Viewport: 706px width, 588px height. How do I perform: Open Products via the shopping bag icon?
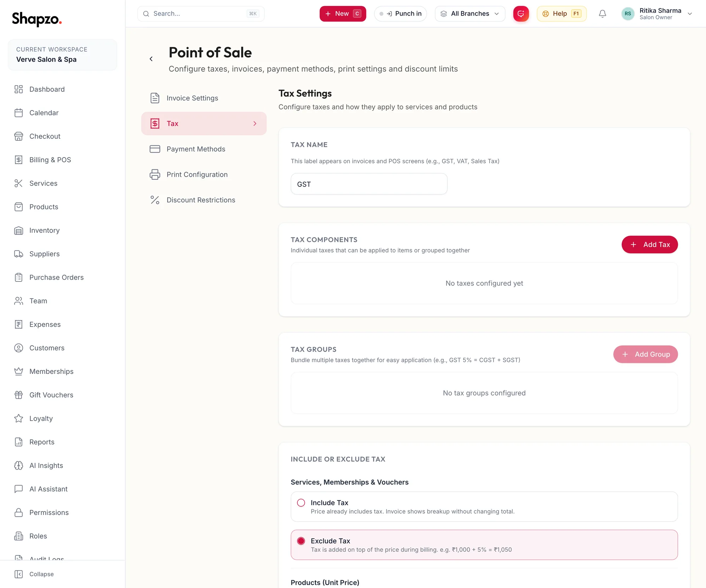pos(19,207)
